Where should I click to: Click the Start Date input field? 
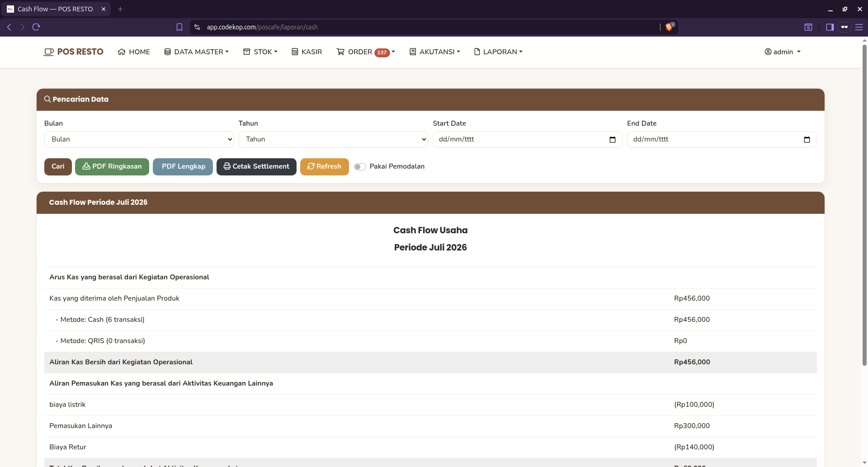click(x=527, y=139)
